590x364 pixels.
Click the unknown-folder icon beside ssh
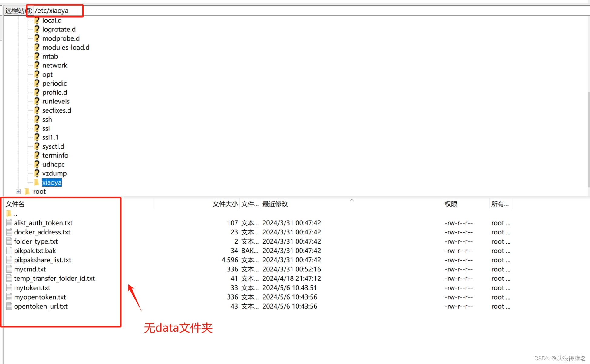(37, 120)
